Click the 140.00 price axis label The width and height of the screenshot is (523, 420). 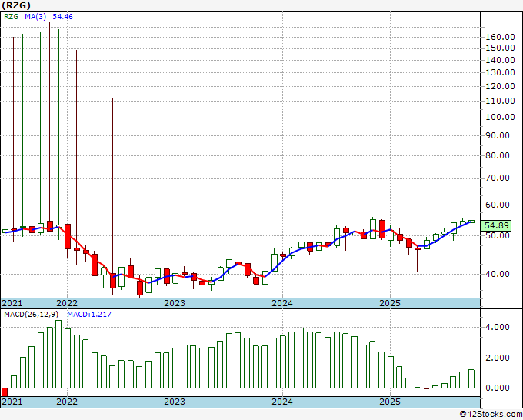click(x=500, y=60)
